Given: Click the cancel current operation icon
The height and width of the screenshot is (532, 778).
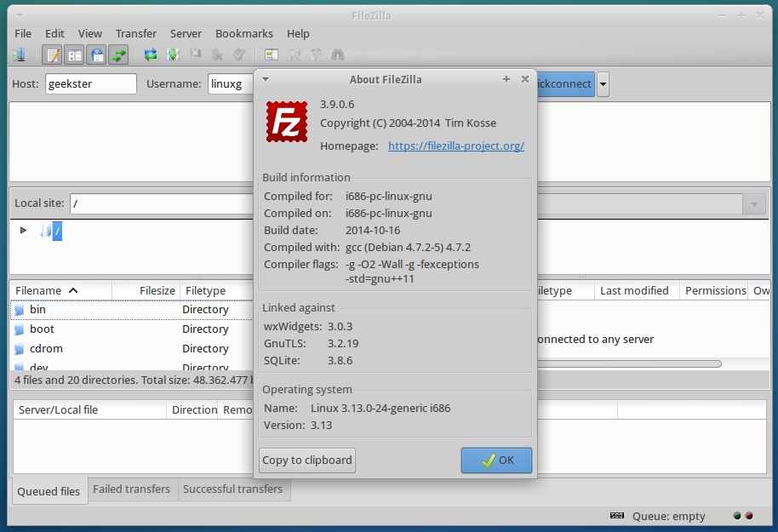Looking at the screenshot, I should [195, 54].
